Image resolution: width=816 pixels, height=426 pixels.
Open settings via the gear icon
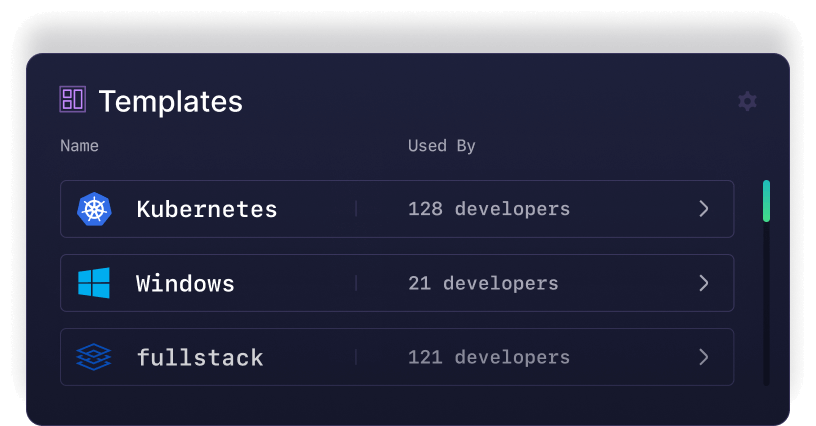pyautogui.click(x=747, y=101)
